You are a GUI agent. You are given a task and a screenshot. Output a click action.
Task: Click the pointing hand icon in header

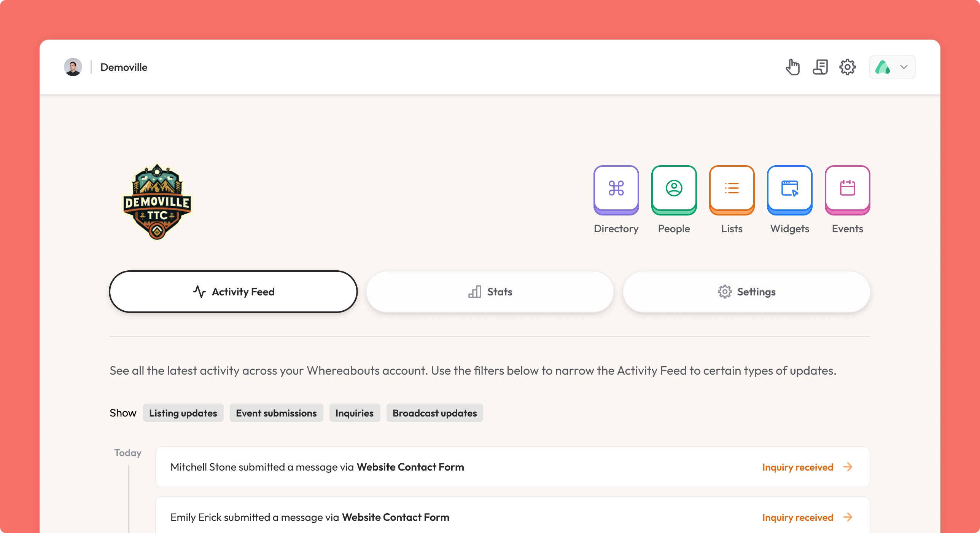pyautogui.click(x=793, y=67)
